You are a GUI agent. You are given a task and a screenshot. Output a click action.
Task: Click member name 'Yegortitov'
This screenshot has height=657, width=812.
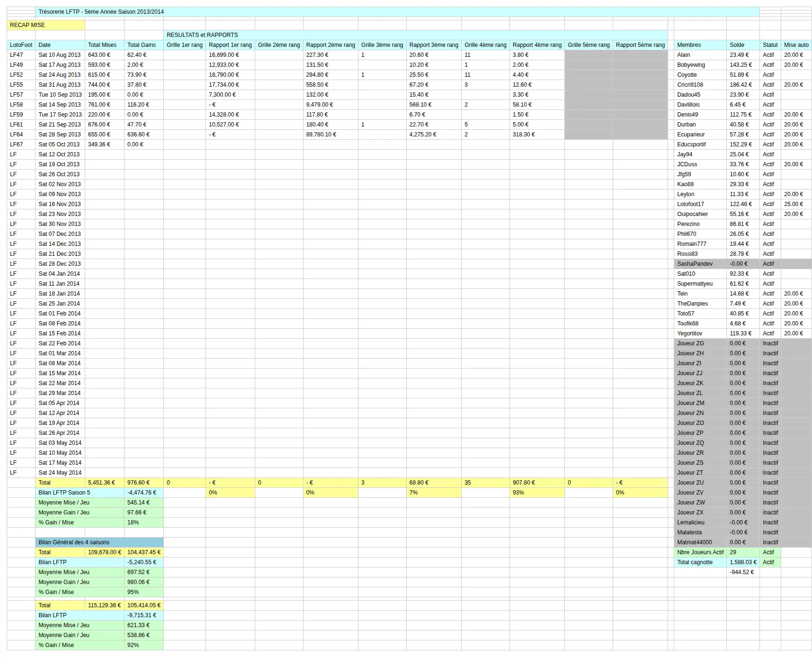click(x=700, y=333)
